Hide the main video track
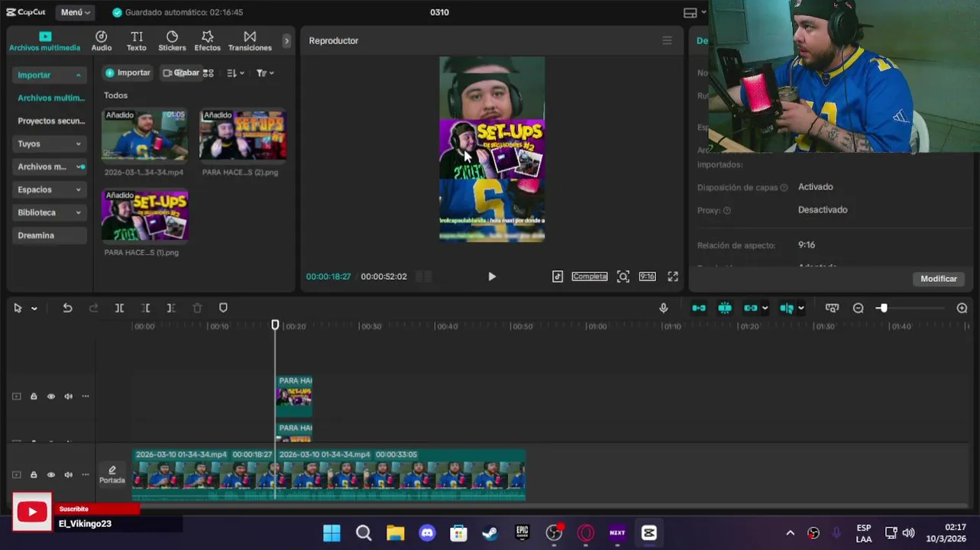 (51, 475)
